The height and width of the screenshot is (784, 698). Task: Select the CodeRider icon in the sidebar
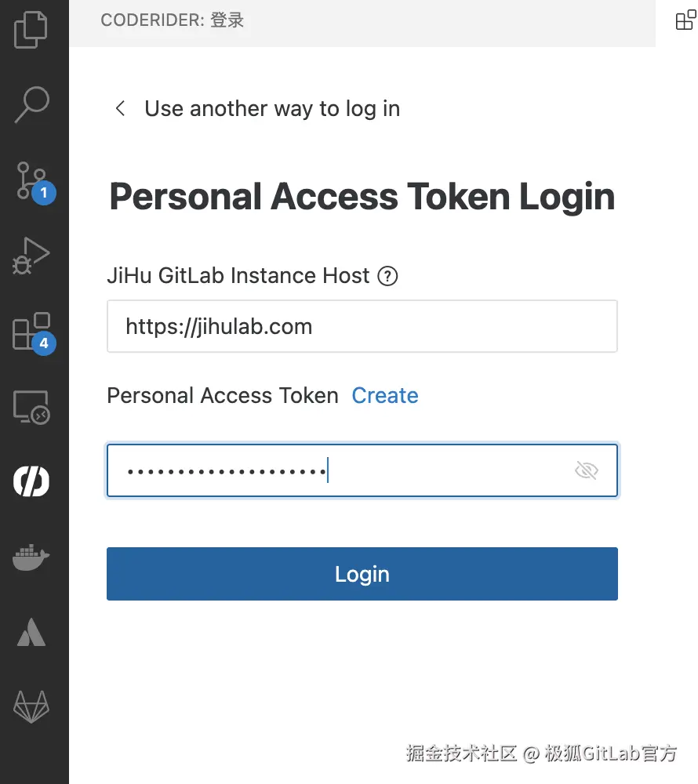(33, 481)
